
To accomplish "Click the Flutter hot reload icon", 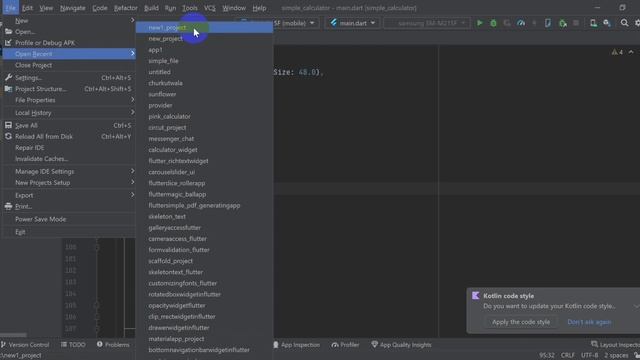I will pos(534,23).
